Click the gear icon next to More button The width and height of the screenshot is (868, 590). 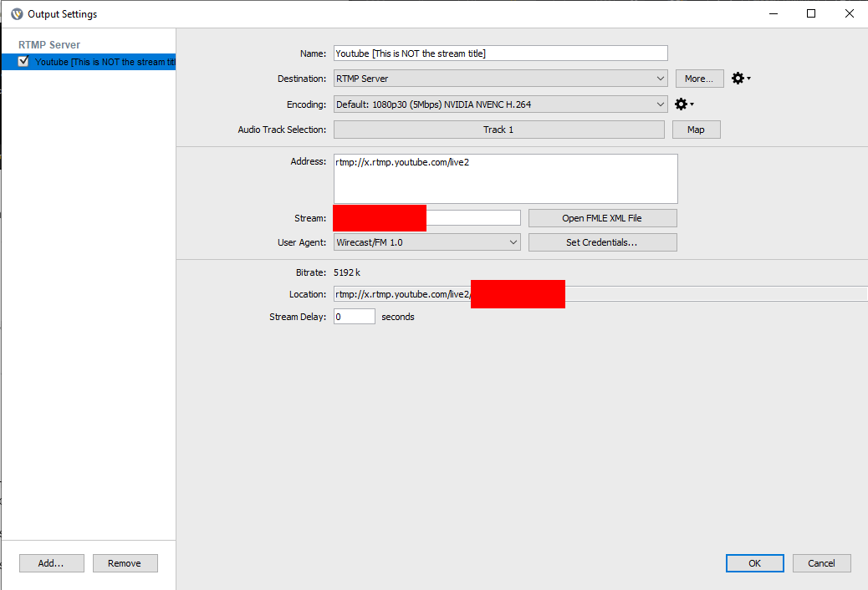(738, 79)
